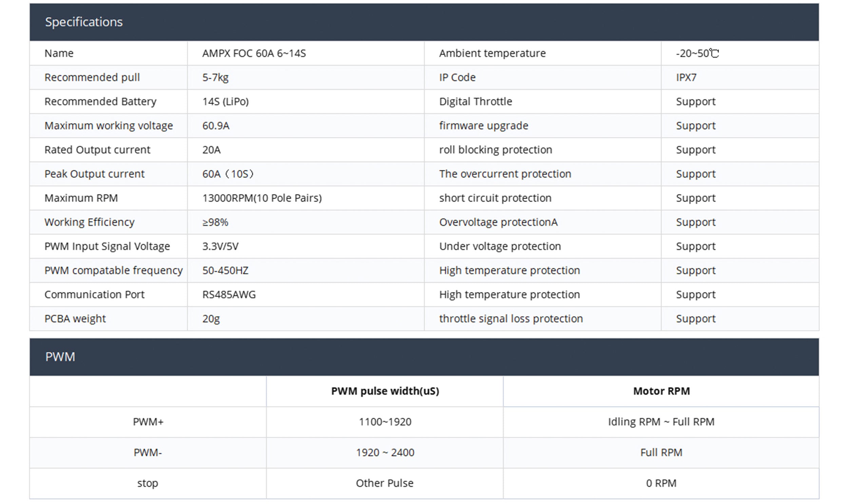
Task: Select the 13000RPM(10 Pole Pairs) value
Action: pos(262,198)
